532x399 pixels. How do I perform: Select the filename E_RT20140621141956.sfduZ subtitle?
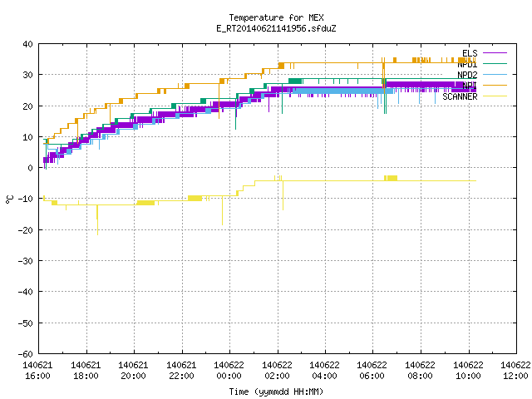(x=276, y=28)
